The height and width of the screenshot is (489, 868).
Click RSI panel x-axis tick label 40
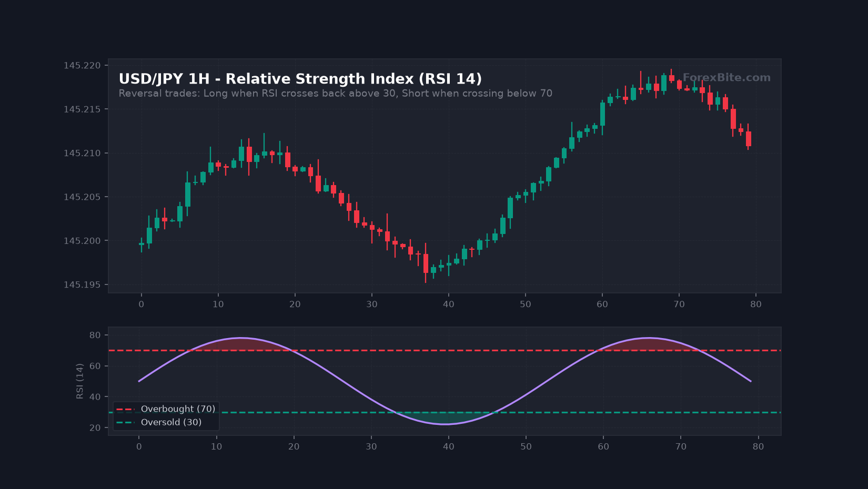[x=449, y=447]
